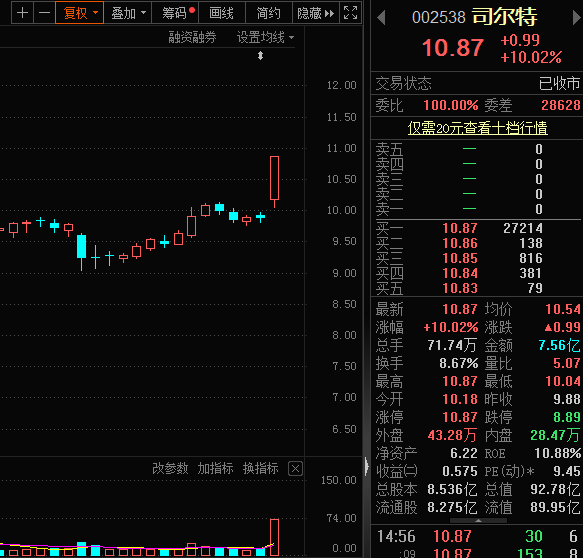The height and width of the screenshot is (558, 583).
Task: Toggle 隐藏 to hide panels
Action: click(316, 13)
